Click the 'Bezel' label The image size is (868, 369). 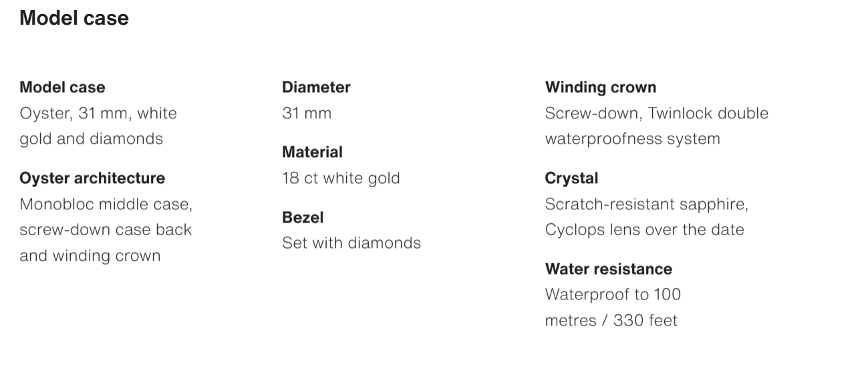(x=303, y=217)
